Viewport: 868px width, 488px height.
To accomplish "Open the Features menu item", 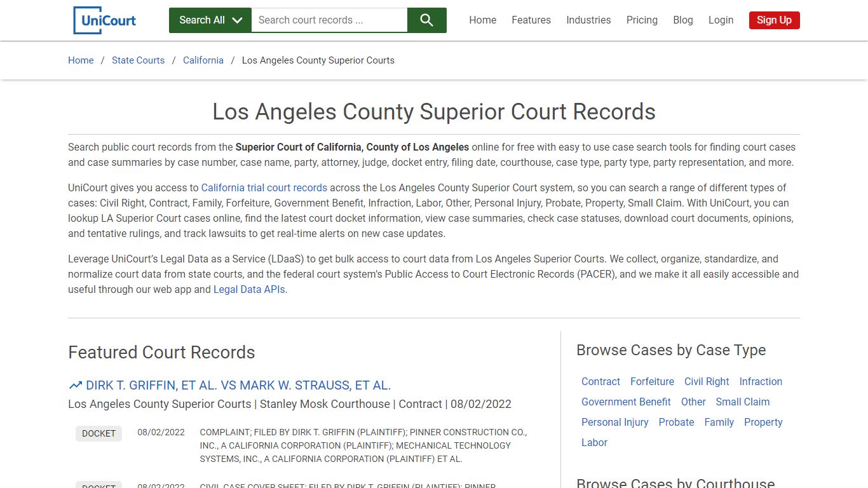I will (x=531, y=20).
